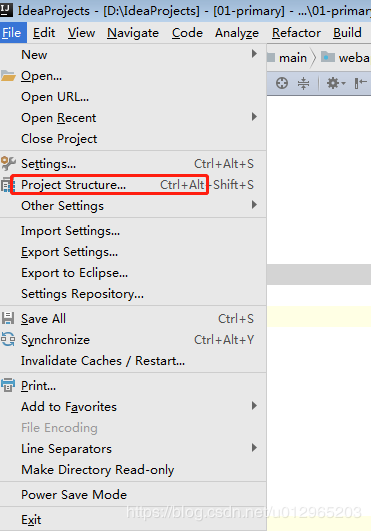Click the Open folder icon
Screen dimensions: 371x531
8,76
